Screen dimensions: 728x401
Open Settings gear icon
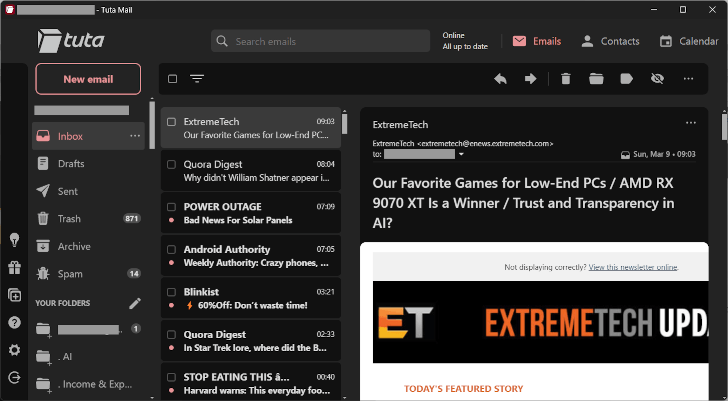(14, 350)
